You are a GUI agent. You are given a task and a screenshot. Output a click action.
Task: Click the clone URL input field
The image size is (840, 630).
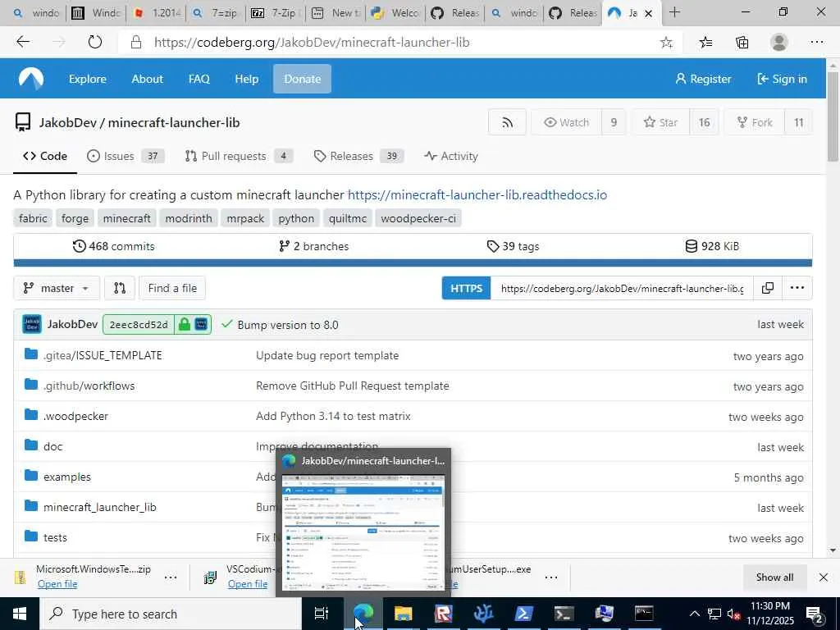click(x=622, y=288)
